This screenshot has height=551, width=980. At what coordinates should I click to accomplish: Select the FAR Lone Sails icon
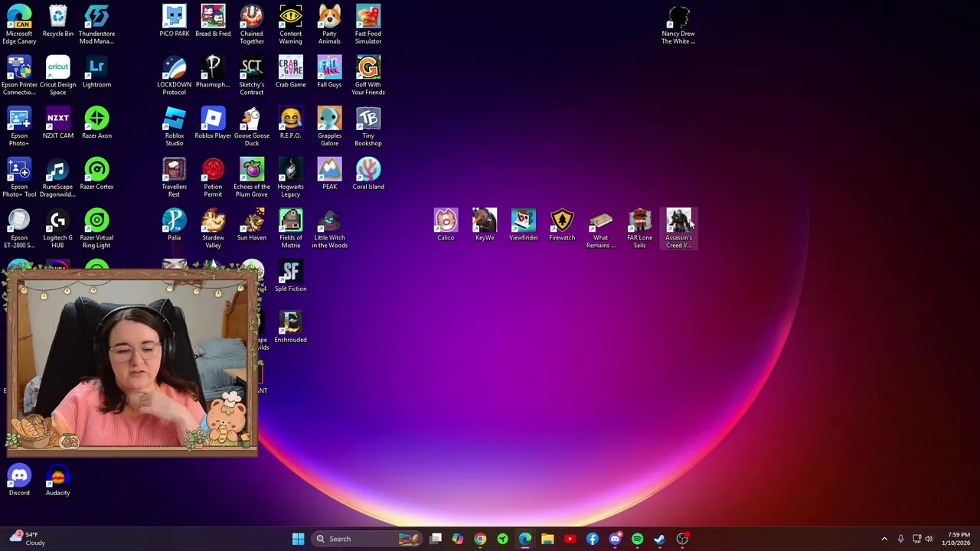[x=640, y=229]
